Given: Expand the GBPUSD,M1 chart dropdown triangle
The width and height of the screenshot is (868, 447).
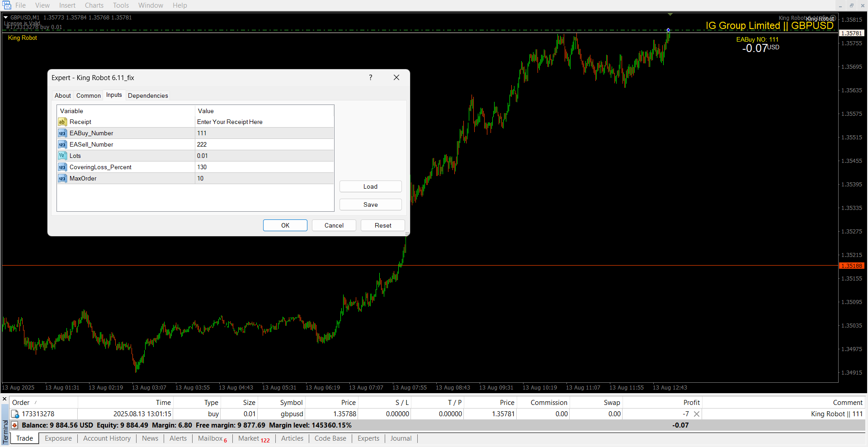Looking at the screenshot, I should [6, 18].
